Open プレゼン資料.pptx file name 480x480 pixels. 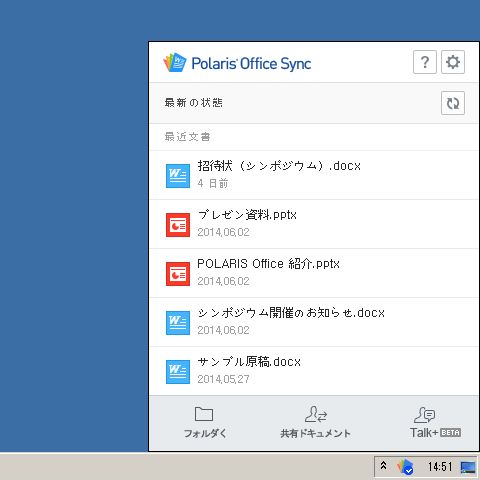coord(247,215)
